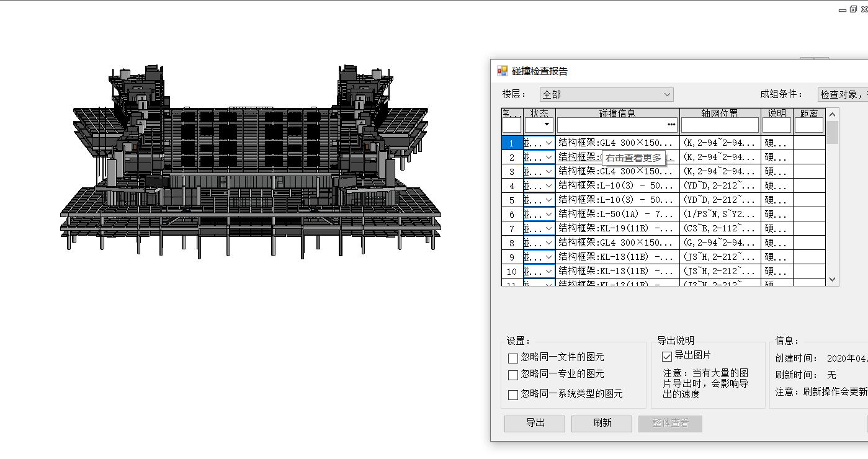Image resolution: width=868 pixels, height=459 pixels.
Task: Click the table scrollbar down arrow
Action: point(833,280)
